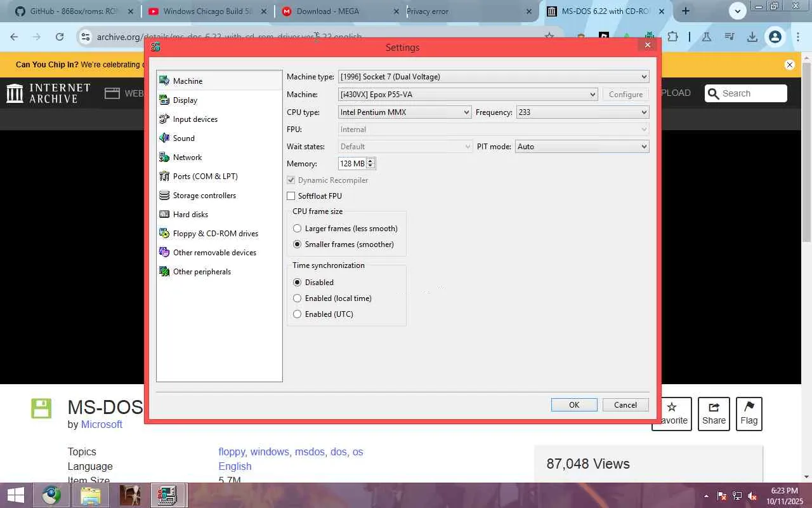The width and height of the screenshot is (812, 508).
Task: Click the Chrome Labs flask icon
Action: (706, 37)
